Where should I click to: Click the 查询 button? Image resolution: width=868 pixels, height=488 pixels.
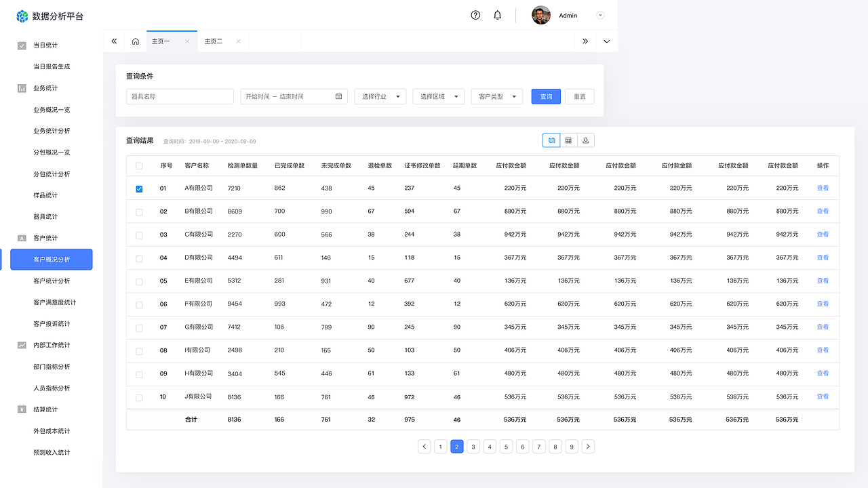click(546, 96)
